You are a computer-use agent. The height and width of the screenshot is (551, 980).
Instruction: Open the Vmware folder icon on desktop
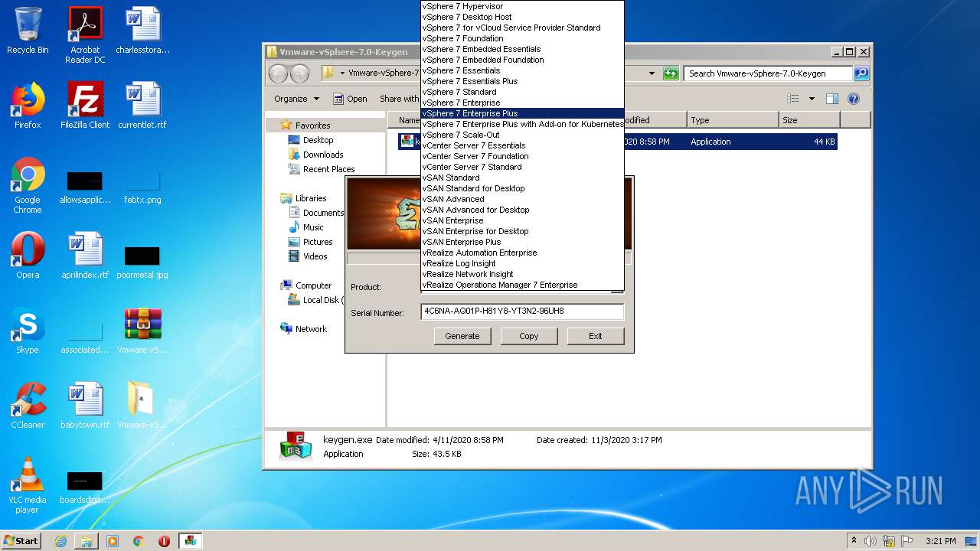[x=142, y=406]
